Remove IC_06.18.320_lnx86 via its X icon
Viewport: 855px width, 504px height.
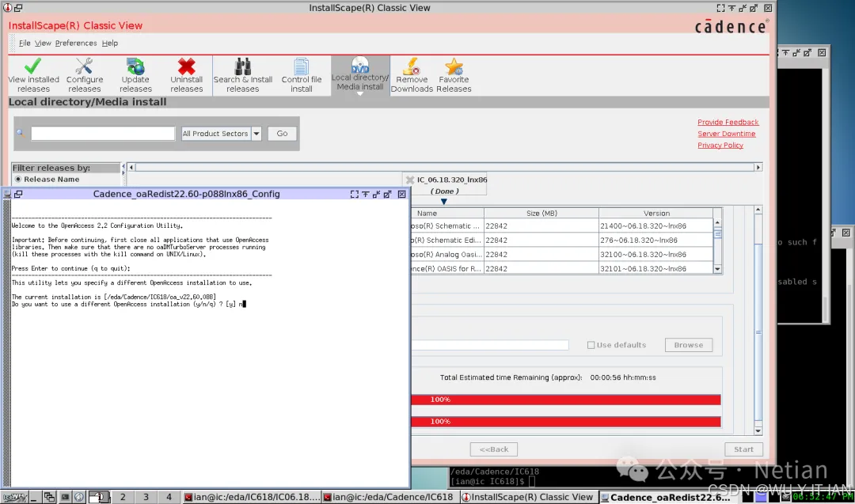point(410,180)
